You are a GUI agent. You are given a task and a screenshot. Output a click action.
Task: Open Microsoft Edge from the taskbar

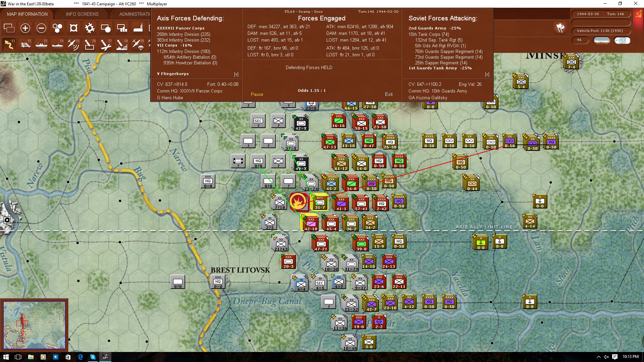[80, 357]
